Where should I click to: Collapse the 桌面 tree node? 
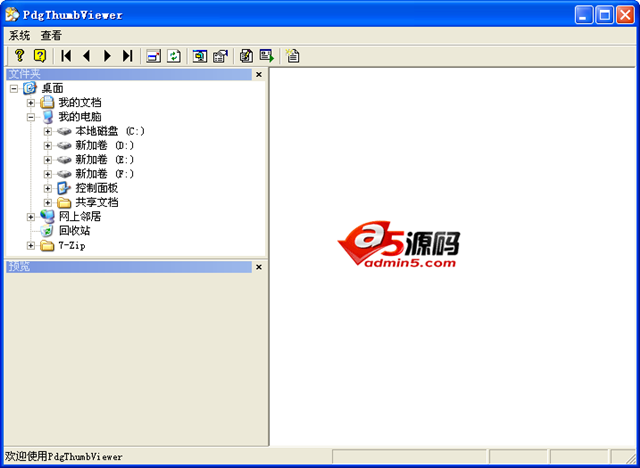pos(14,88)
